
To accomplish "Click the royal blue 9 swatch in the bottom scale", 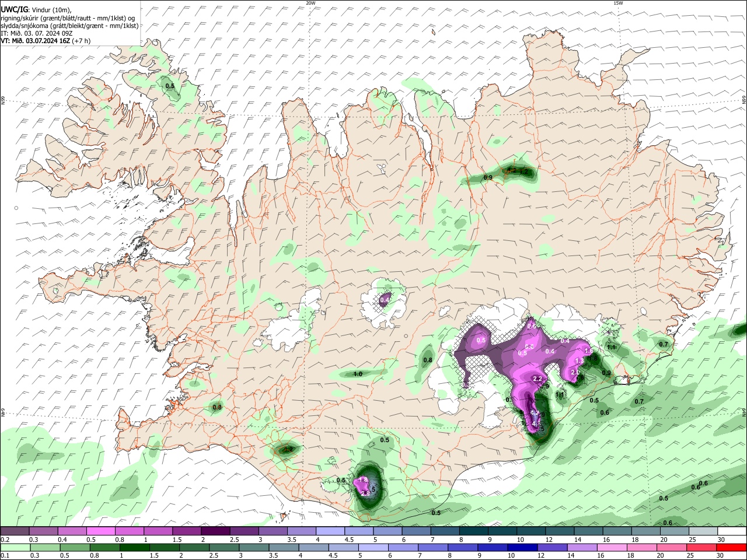I will click(x=493, y=548).
